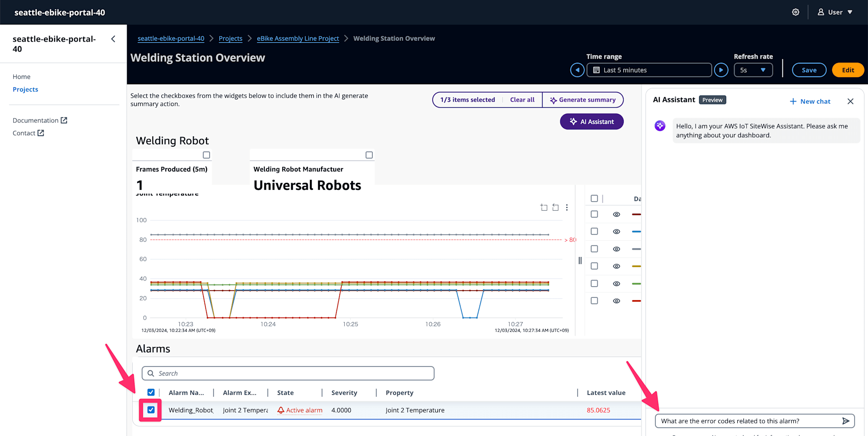Screen dimensions: 868x436
Task: Click the chart undo zoom icon
Action: pos(544,208)
